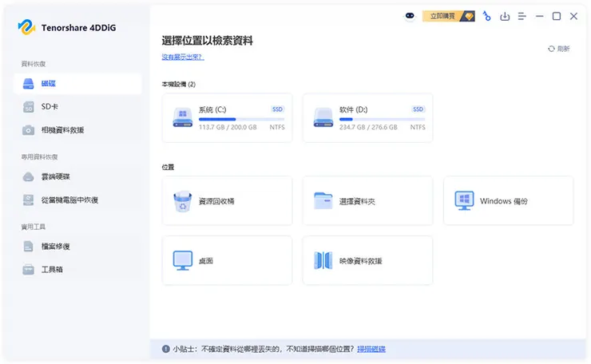Click the crashed computer recovery icon
The image size is (591, 364).
coord(28,200)
